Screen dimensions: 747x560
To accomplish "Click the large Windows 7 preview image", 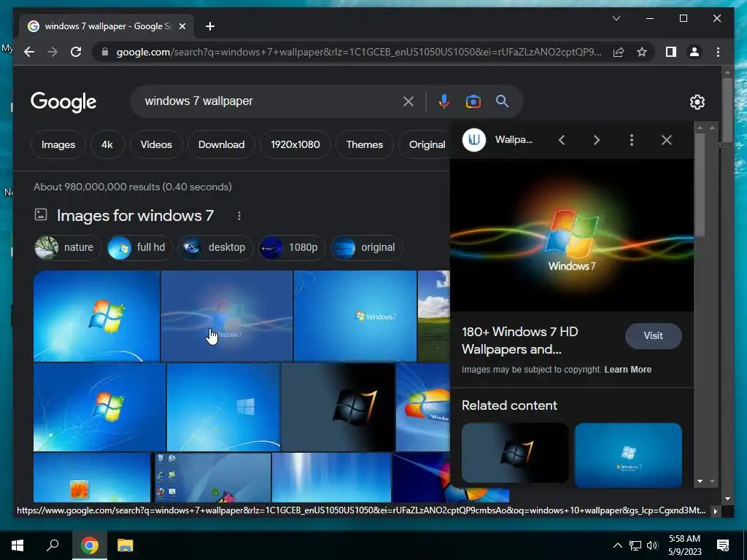I will pyautogui.click(x=572, y=236).
